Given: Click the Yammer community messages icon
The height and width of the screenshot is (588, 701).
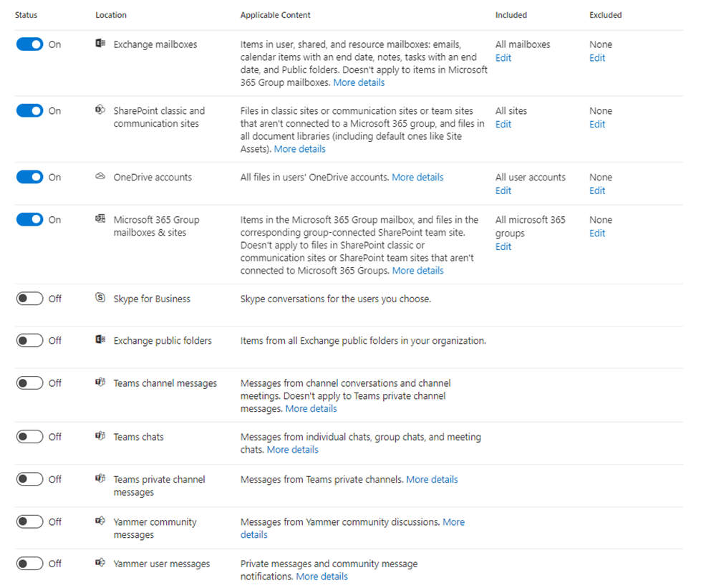Looking at the screenshot, I should tap(100, 521).
